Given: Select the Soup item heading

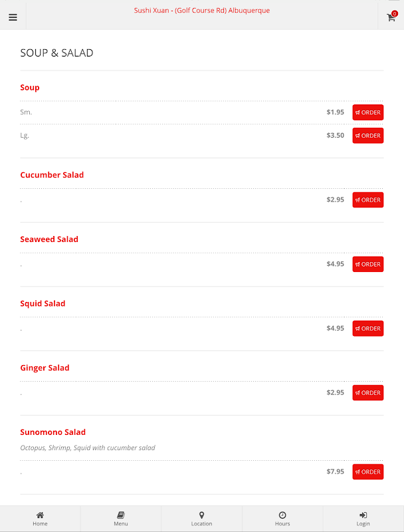Looking at the screenshot, I should pyautogui.click(x=30, y=88).
